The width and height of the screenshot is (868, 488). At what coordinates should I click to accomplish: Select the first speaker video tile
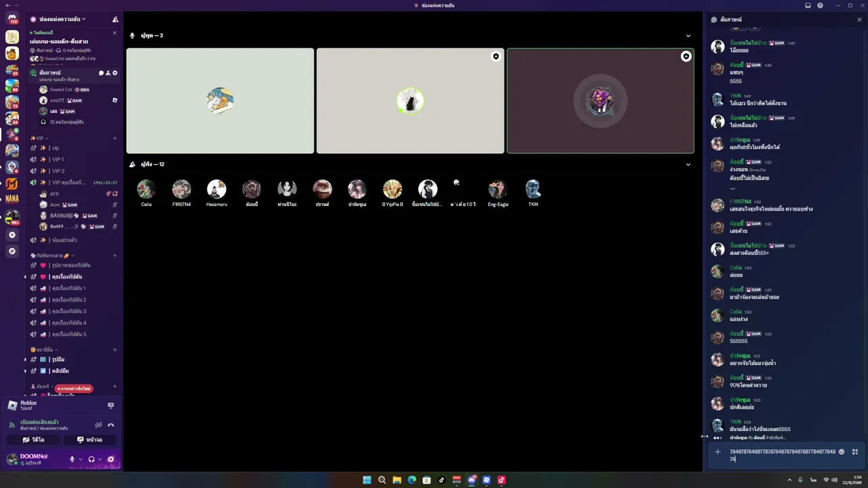220,101
